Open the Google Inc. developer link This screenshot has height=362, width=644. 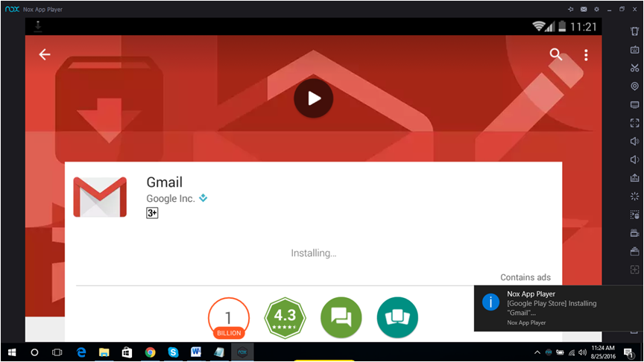[171, 199]
